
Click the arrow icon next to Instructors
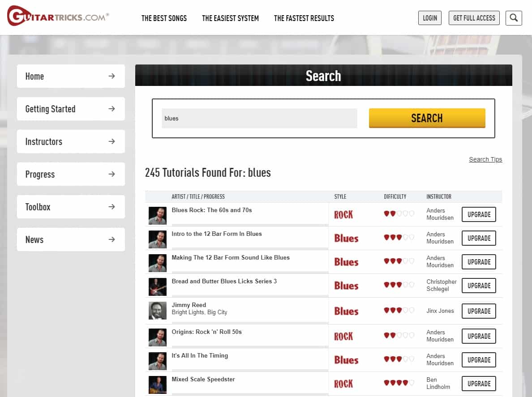click(x=112, y=141)
